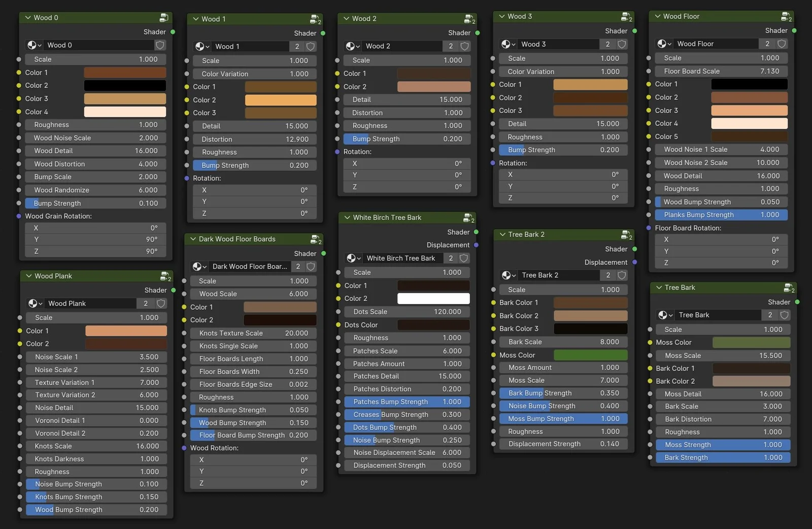
Task: Click the shield icon beside Wood Plank name field
Action: pyautogui.click(x=160, y=303)
